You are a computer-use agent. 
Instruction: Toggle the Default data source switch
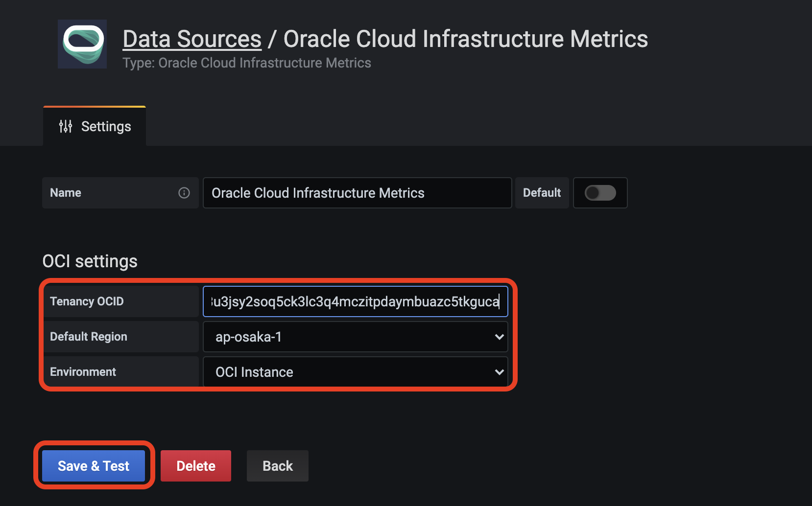pos(600,193)
